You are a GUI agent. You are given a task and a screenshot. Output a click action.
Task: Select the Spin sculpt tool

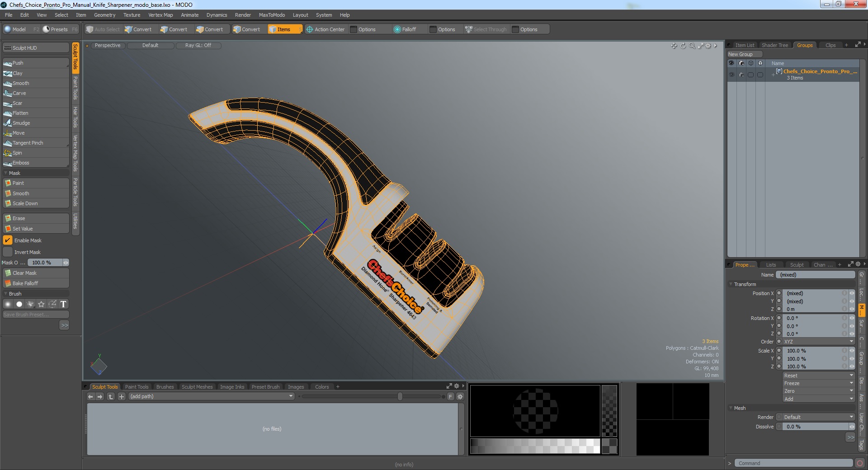click(36, 153)
